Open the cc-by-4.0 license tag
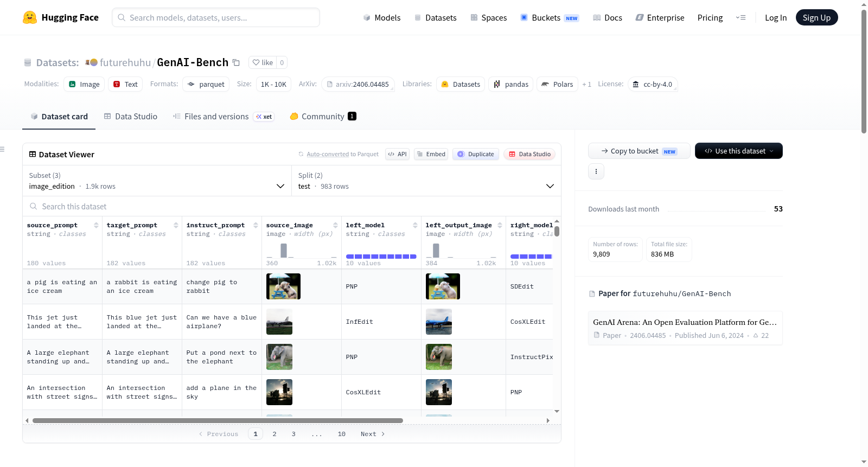 (x=653, y=84)
